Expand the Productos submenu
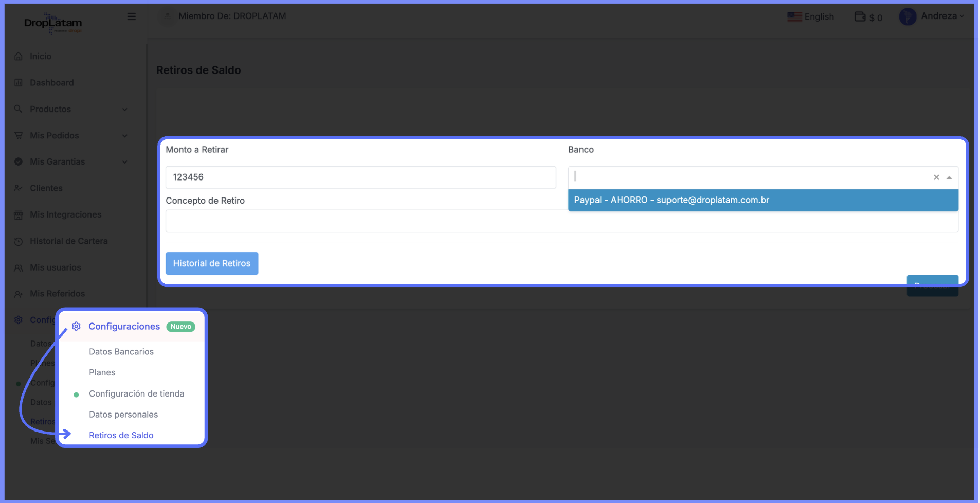Image resolution: width=980 pixels, height=503 pixels. (x=124, y=110)
